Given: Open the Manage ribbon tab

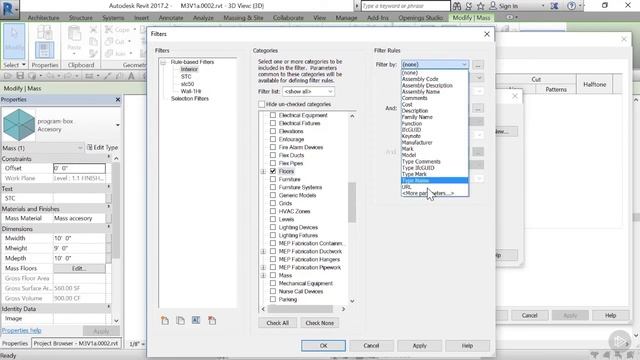Looking at the screenshot, I should pos(346,18).
